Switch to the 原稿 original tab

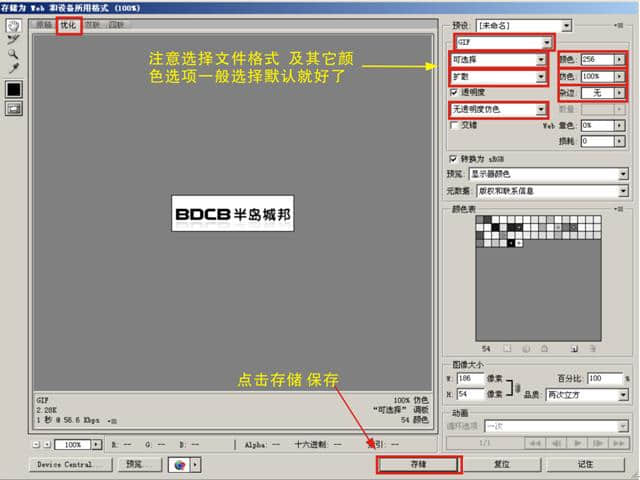coord(43,24)
